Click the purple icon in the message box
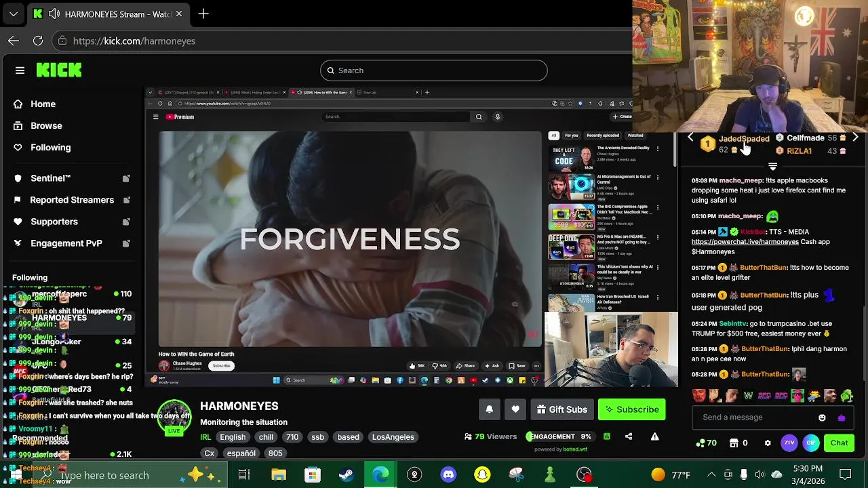 point(842,418)
